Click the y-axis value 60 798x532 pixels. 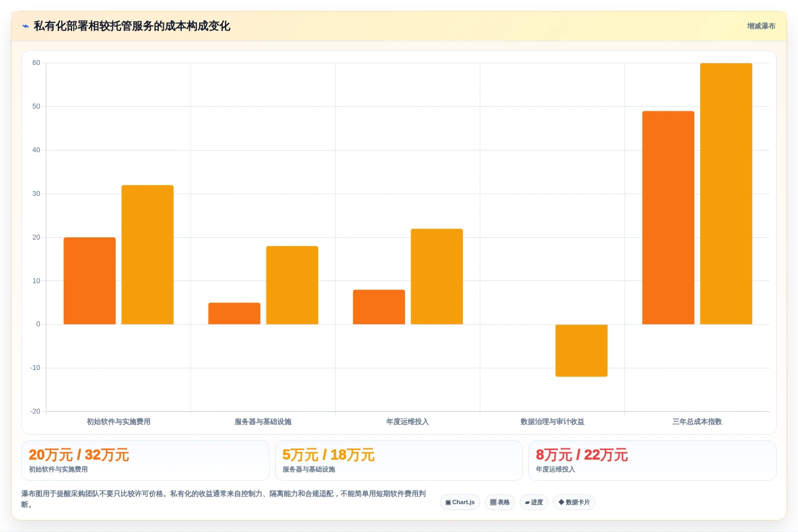(36, 63)
